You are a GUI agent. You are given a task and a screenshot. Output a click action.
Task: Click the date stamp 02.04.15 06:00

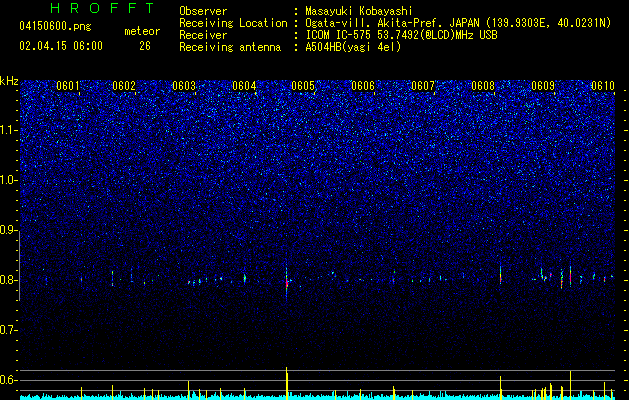pos(61,46)
